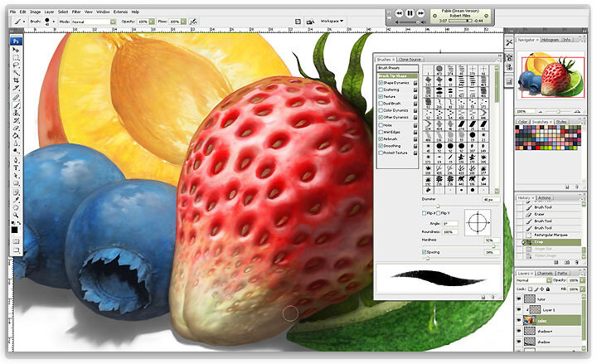
Task: Open the layer blend mode dropdown
Action: [549, 280]
